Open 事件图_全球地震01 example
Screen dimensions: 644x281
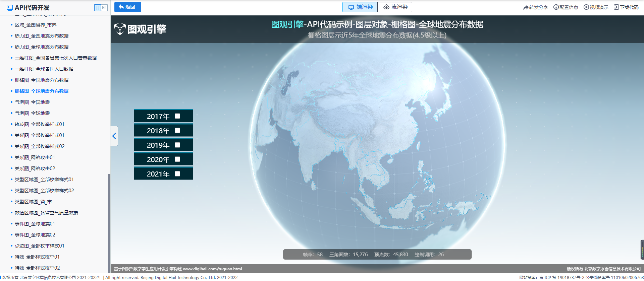(x=35, y=224)
